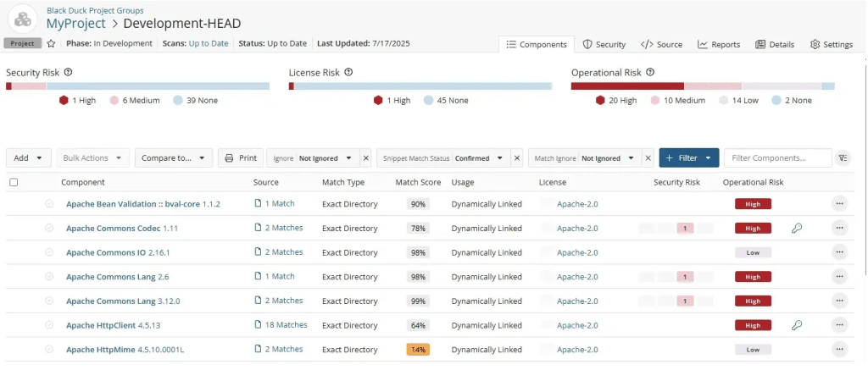868x370 pixels.
Task: Click the Operational Risk bar
Action: click(703, 86)
